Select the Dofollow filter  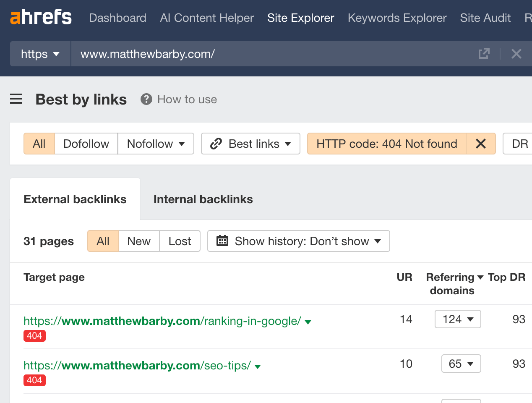click(x=86, y=144)
